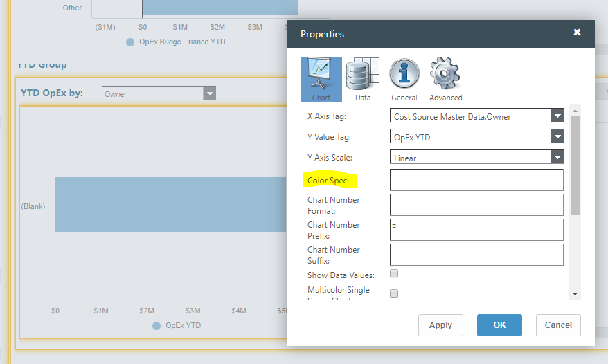
Task: Expand the Y Value Tag dropdown
Action: (x=557, y=136)
